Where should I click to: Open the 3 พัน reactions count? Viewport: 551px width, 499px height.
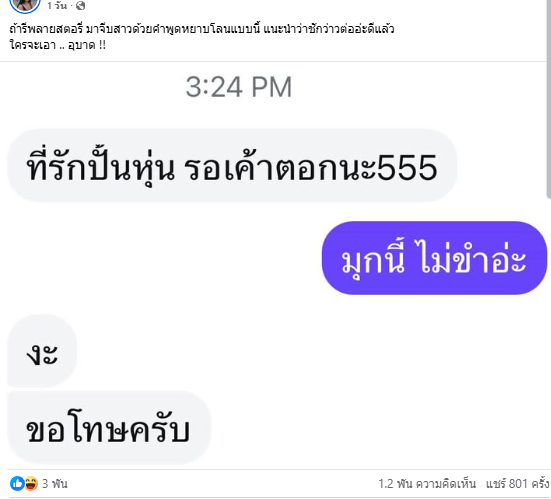[x=54, y=484]
